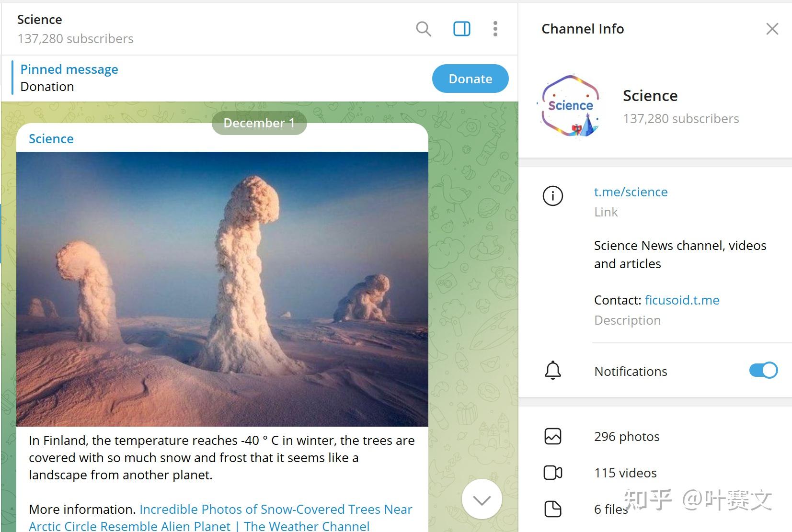Open the ficusoid.t.me contact link
This screenshot has height=532, width=792.
682,300
